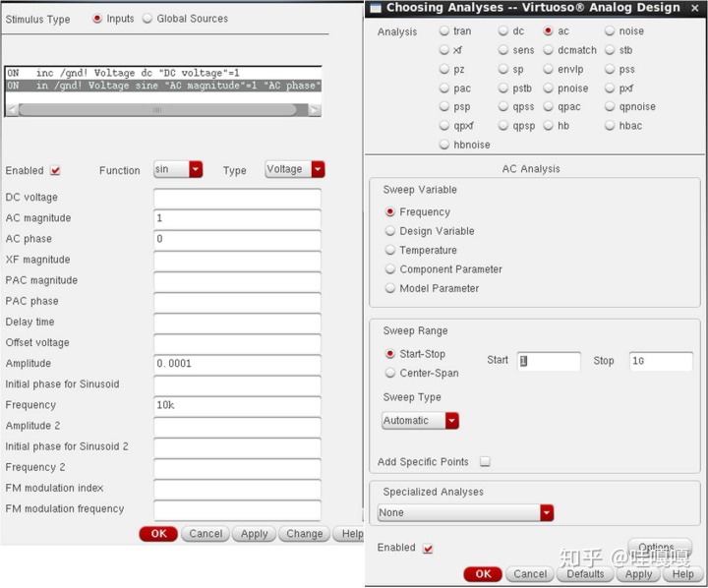Select the xf analysis
The width and height of the screenshot is (708, 588).
pyautogui.click(x=444, y=50)
